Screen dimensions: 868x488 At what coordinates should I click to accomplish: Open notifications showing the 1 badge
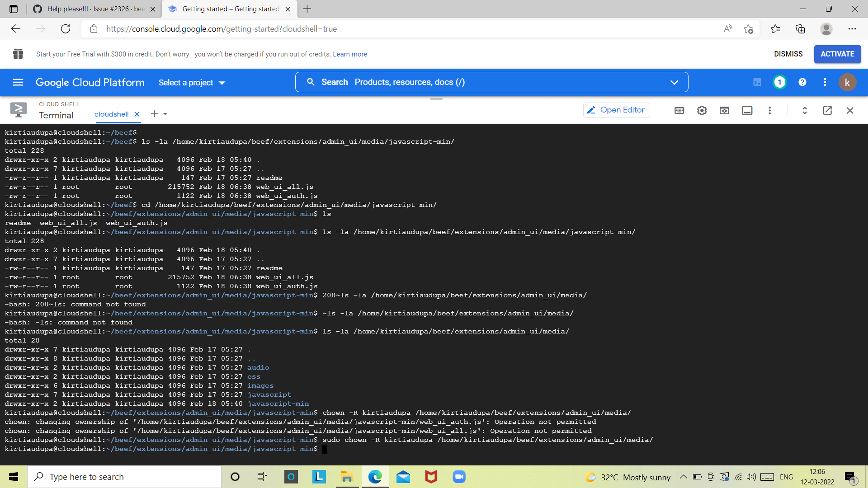(x=779, y=82)
